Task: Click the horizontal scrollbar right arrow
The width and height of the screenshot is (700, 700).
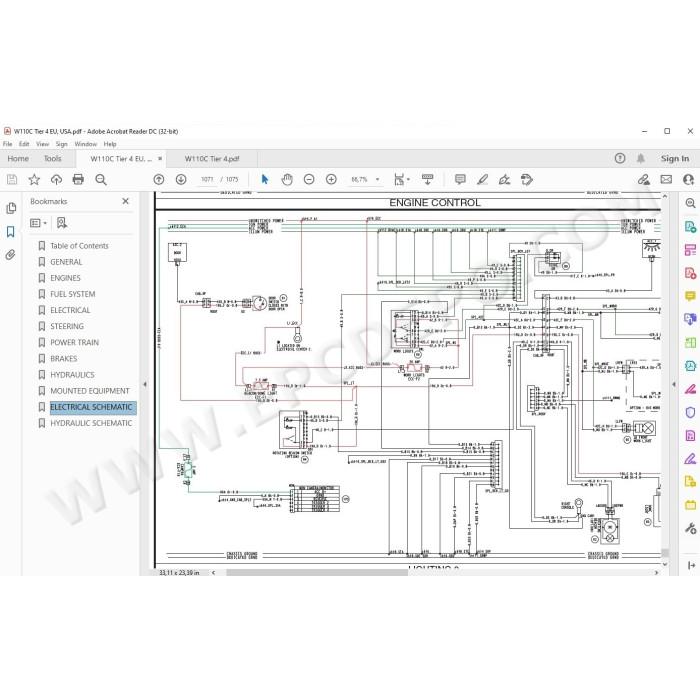Action: tap(656, 572)
